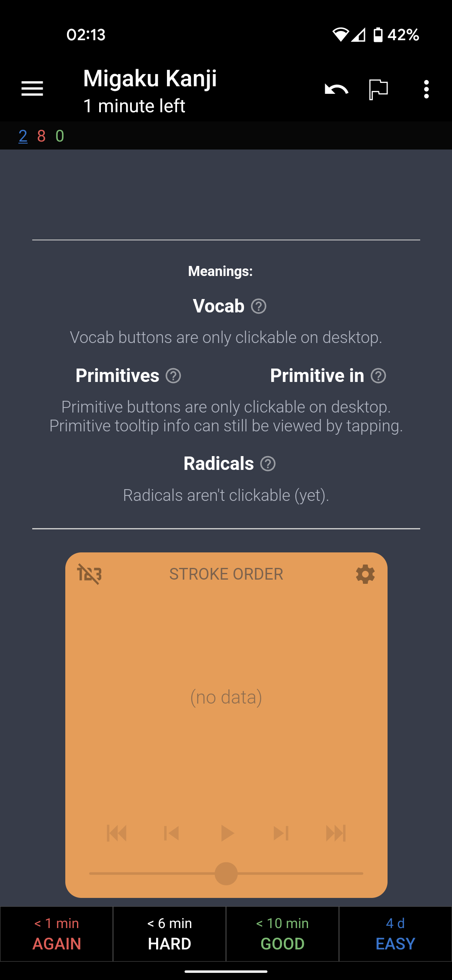Viewport: 452px width, 980px height.
Task: Open stroke order settings via gear icon
Action: tap(365, 574)
